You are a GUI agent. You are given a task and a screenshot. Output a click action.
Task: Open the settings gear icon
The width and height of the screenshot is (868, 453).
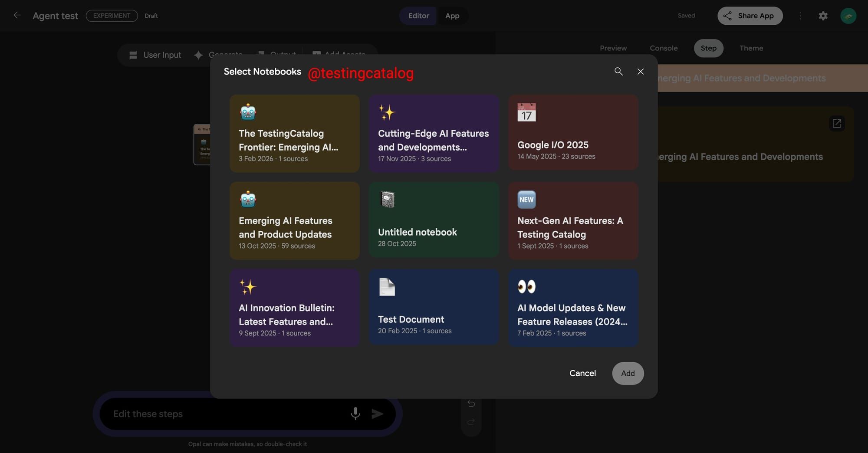click(823, 16)
